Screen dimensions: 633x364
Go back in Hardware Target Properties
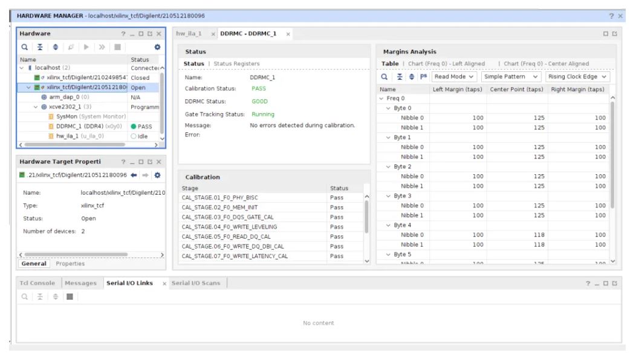click(134, 175)
